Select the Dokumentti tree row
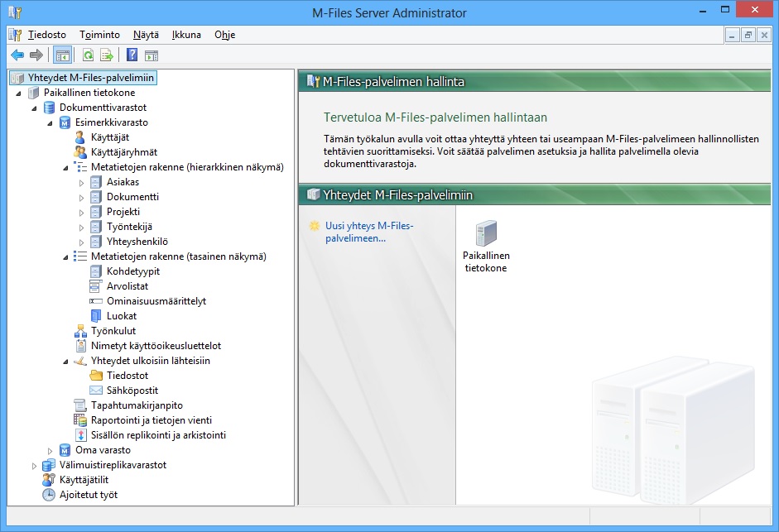This screenshot has height=532, width=779. (132, 197)
